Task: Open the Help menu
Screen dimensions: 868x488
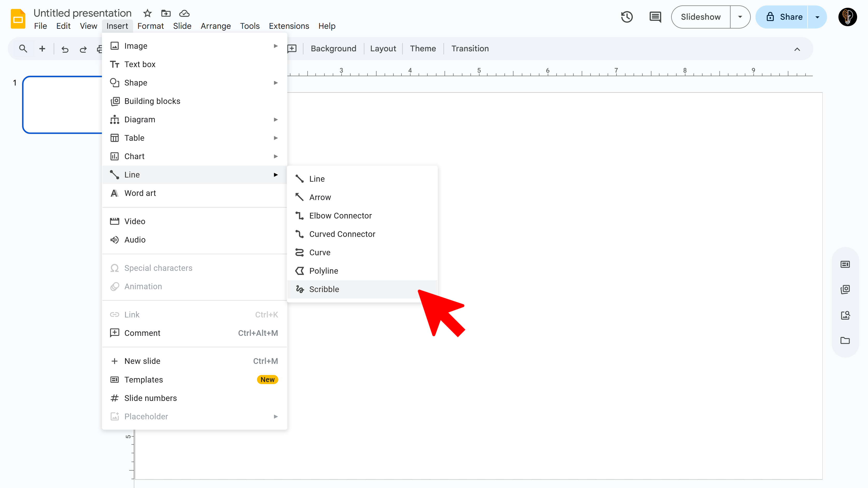Action: (327, 26)
